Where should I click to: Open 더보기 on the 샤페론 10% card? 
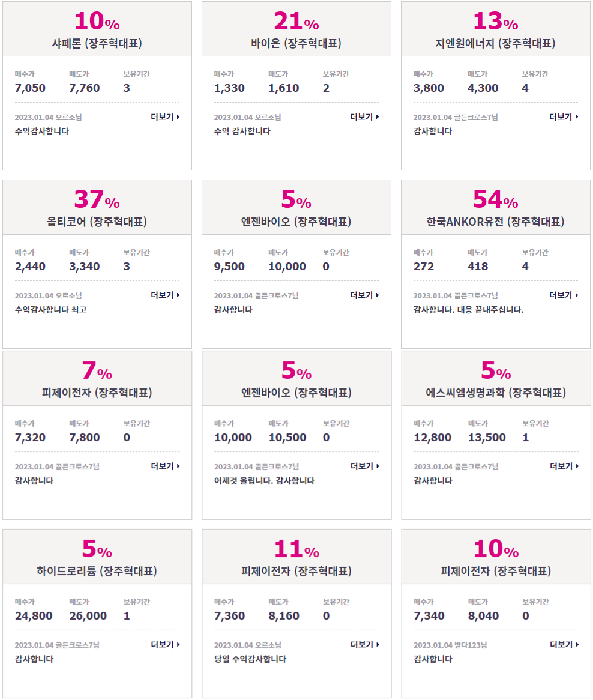(165, 117)
